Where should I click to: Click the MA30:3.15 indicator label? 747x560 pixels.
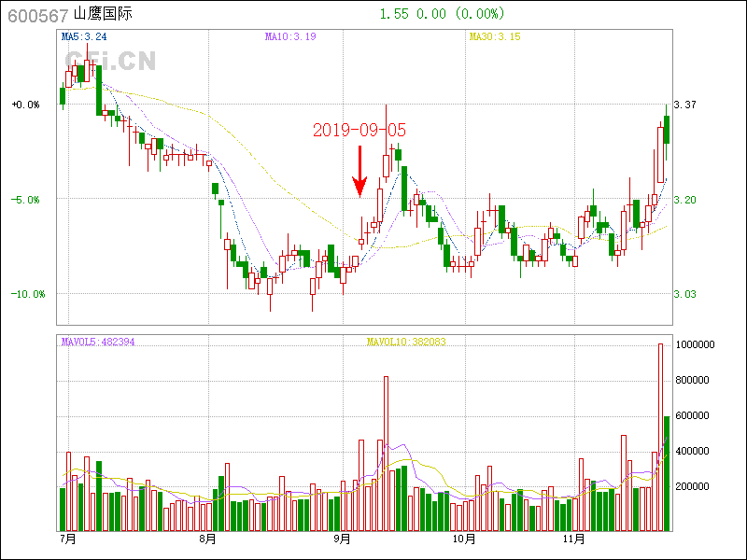tap(495, 36)
